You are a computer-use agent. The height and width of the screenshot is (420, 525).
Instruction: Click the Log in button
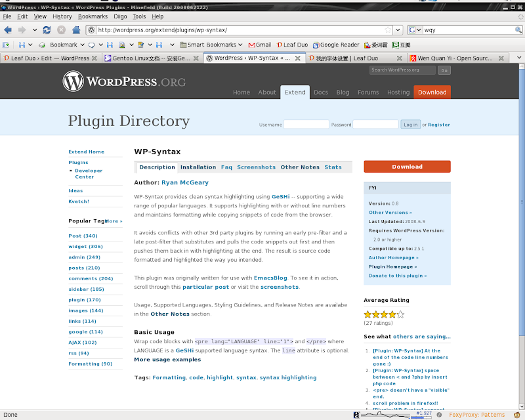tap(411, 125)
